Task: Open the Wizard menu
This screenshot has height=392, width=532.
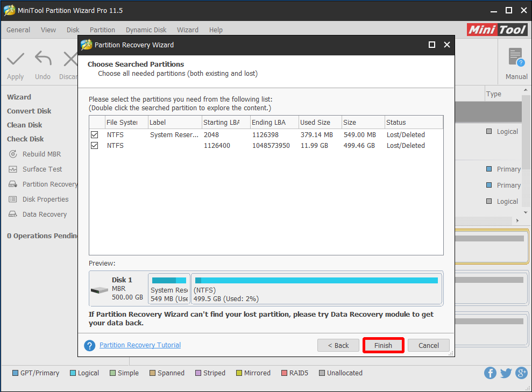Action: [x=188, y=30]
